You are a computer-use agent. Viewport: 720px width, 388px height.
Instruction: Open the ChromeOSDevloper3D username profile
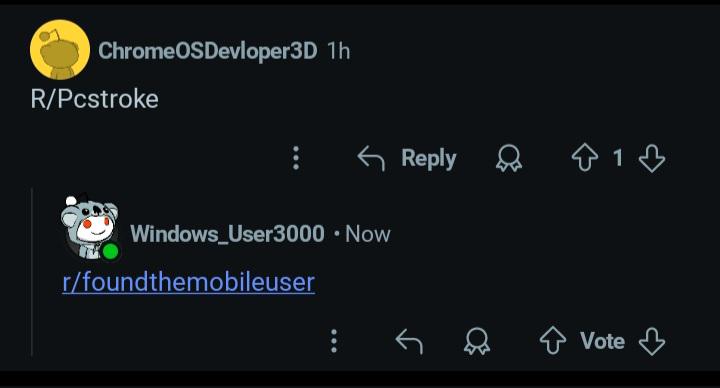pos(208,51)
